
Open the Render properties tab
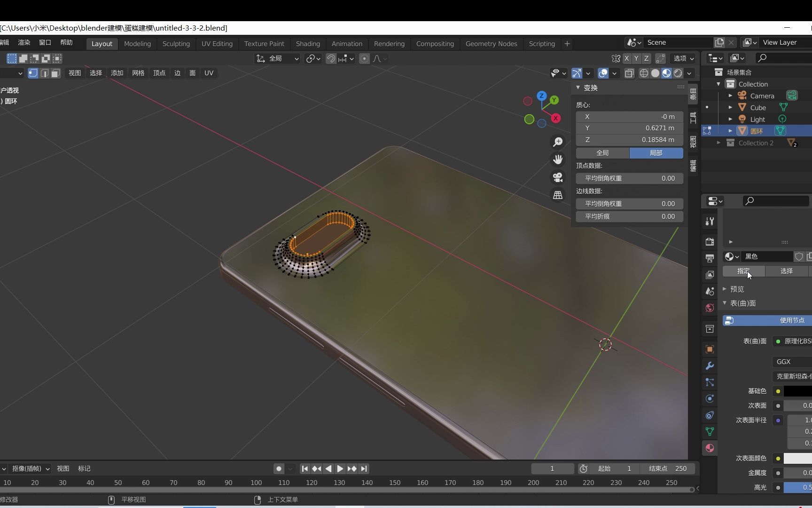pyautogui.click(x=710, y=241)
